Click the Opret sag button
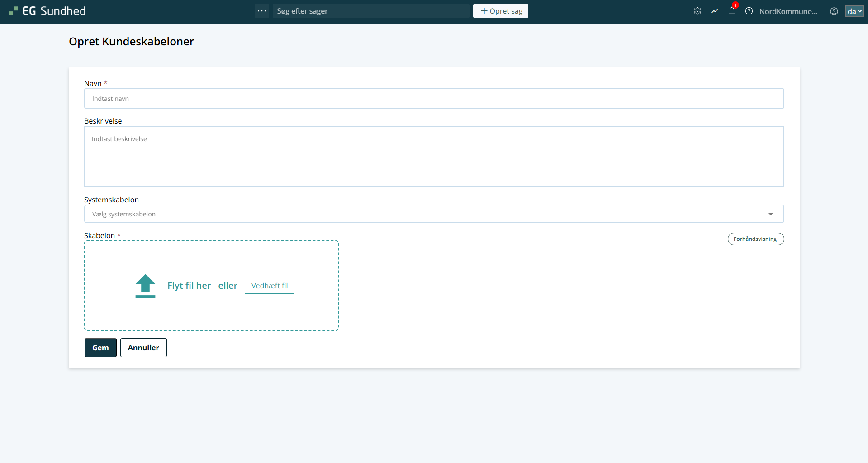The height and width of the screenshot is (463, 868). pos(500,11)
